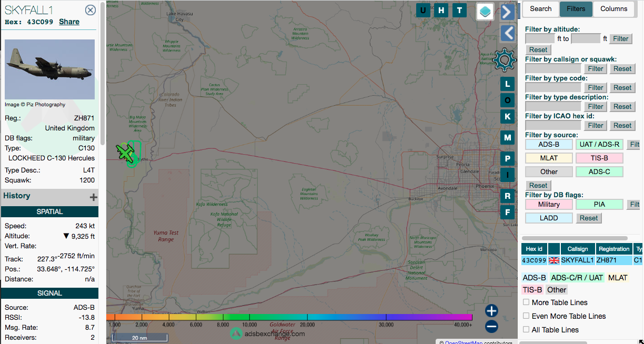
Task: Toggle the T map button
Action: click(x=459, y=10)
